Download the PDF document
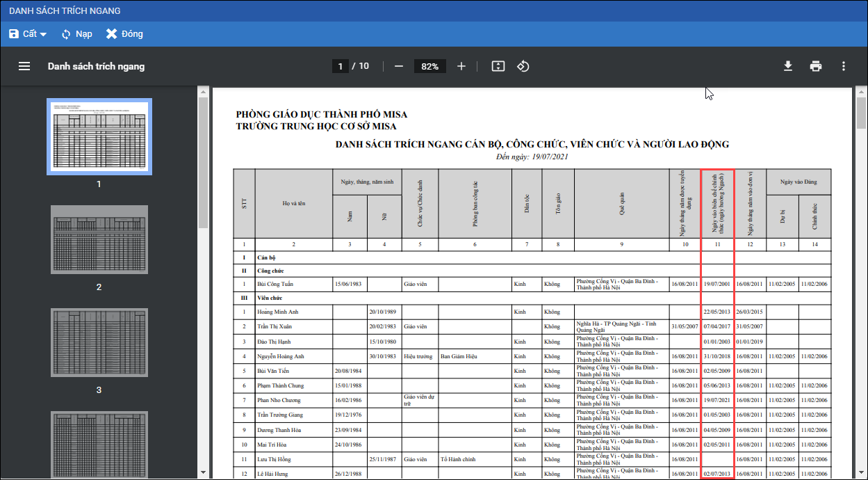Viewport: 868px width, 480px height. pos(788,66)
